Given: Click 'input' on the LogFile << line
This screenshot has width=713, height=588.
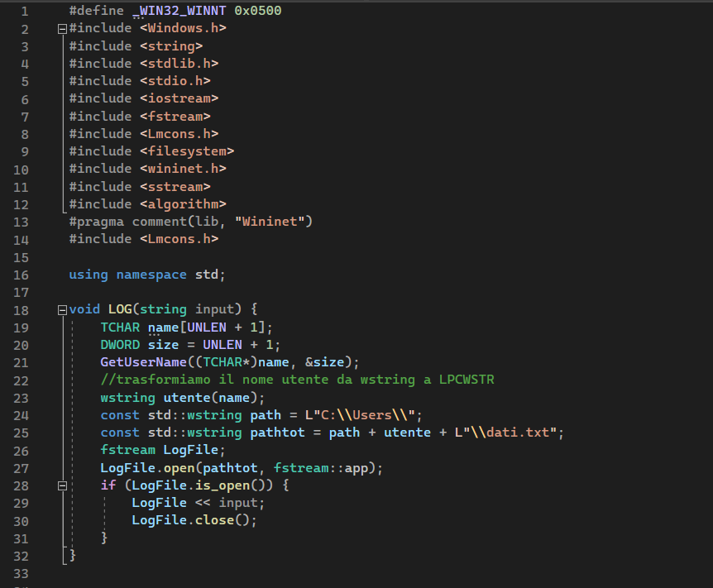Looking at the screenshot, I should point(238,503).
